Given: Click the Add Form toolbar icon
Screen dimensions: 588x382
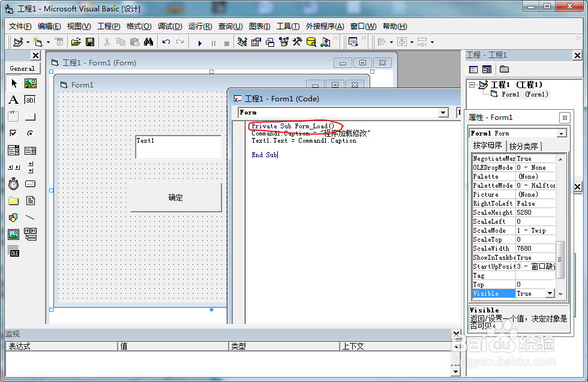Looking at the screenshot, I should point(38,42).
